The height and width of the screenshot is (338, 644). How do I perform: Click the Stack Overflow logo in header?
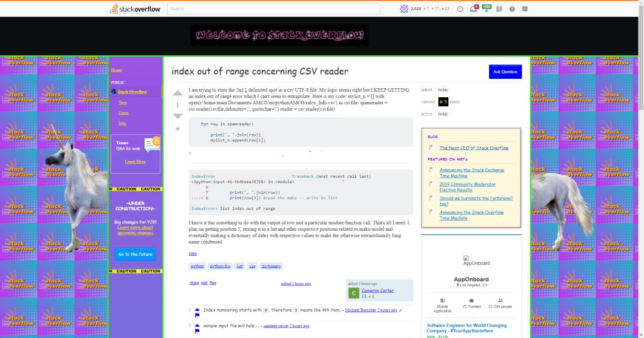coord(135,8)
